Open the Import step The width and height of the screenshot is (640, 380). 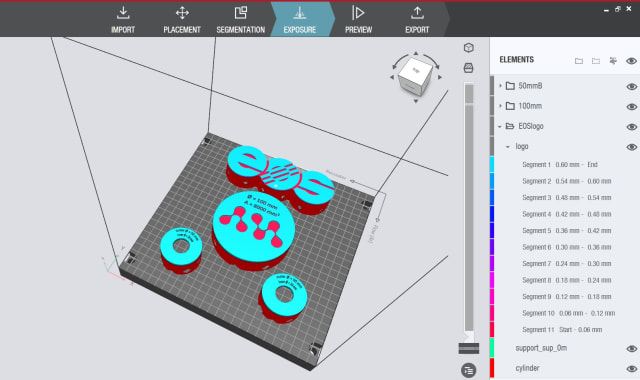(x=123, y=19)
